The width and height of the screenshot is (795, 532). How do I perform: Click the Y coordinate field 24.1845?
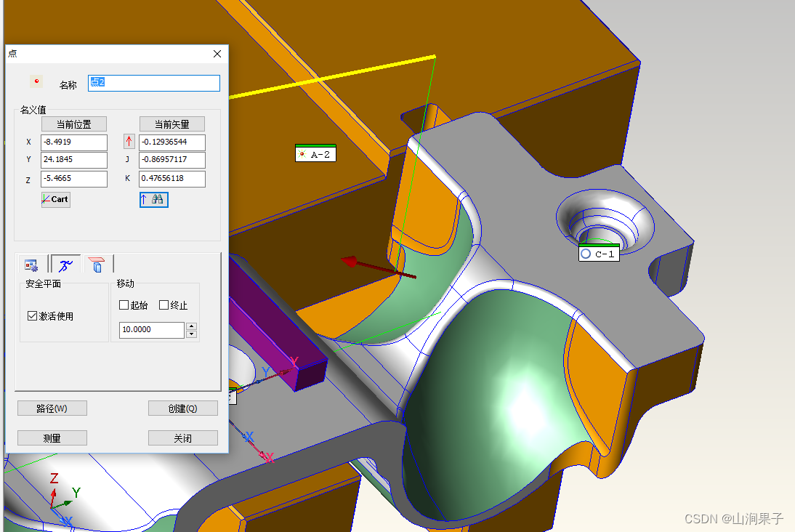click(x=74, y=160)
